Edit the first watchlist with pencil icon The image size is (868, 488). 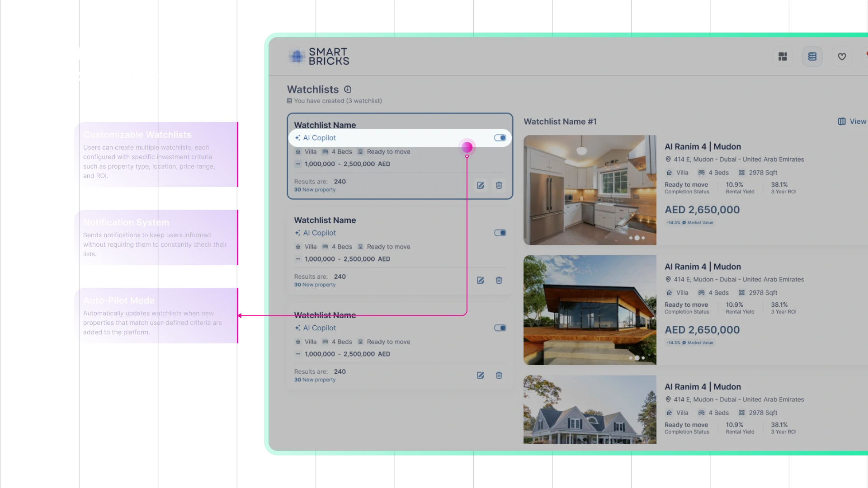coord(481,185)
